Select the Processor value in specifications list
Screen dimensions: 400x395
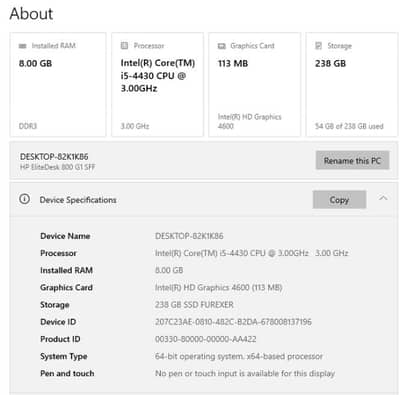(x=252, y=253)
